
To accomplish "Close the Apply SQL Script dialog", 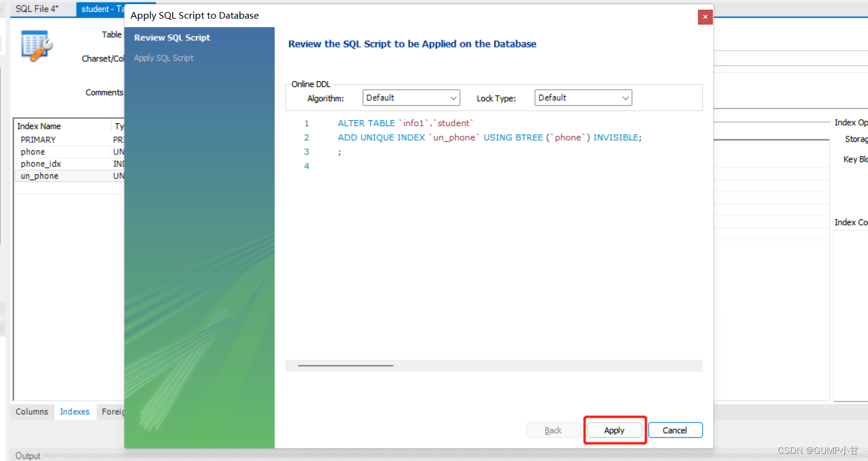I will click(705, 17).
